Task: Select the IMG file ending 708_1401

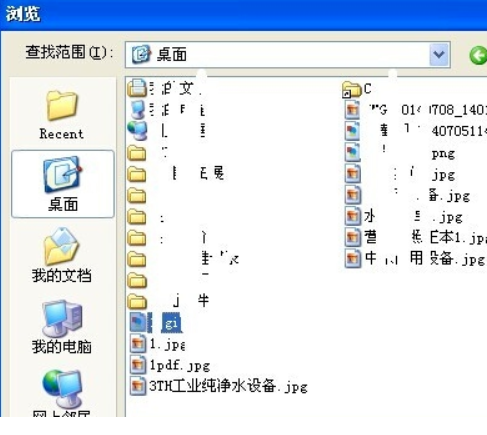Action: (x=415, y=110)
